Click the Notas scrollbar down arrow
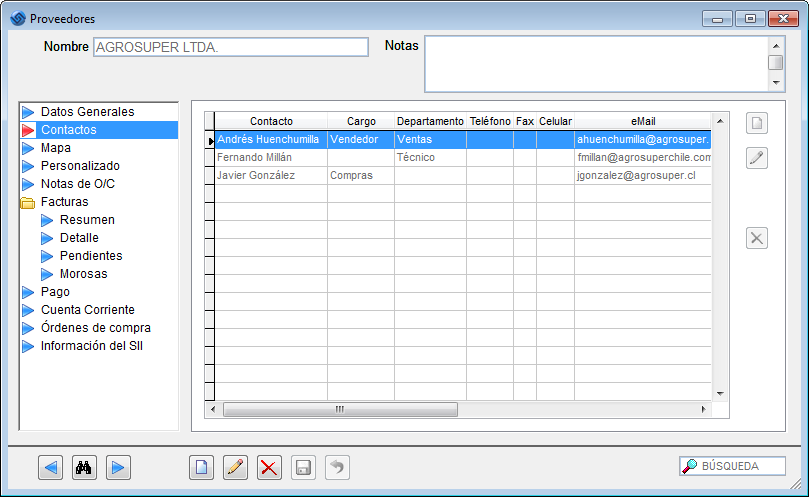The image size is (809, 497). (776, 83)
